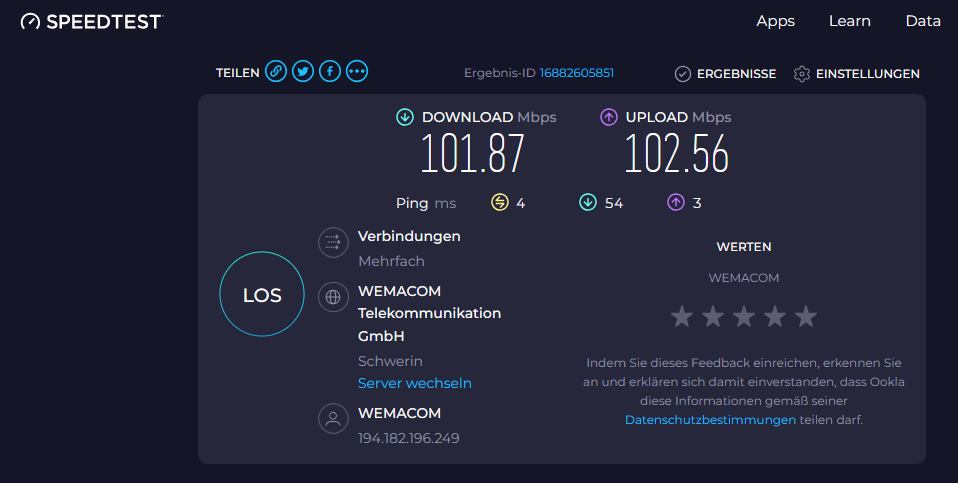Share the result on Twitter
Screen dimensions: 958x483
(303, 71)
